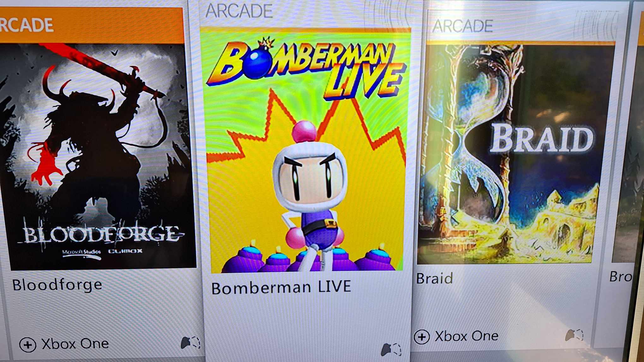Viewport: 644px width, 362px height.
Task: Click the Bloodforge logo text on cover art
Action: click(103, 235)
